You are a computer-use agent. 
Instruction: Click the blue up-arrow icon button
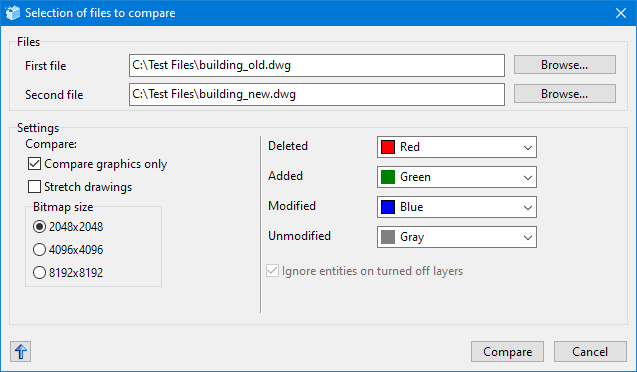click(x=20, y=352)
